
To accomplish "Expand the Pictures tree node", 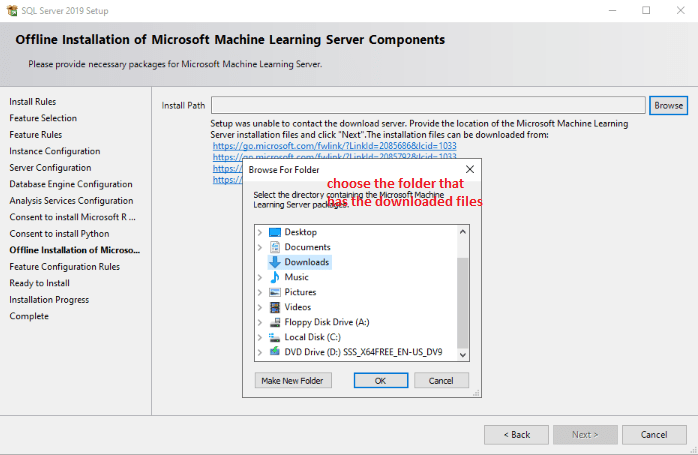I will (x=260, y=292).
